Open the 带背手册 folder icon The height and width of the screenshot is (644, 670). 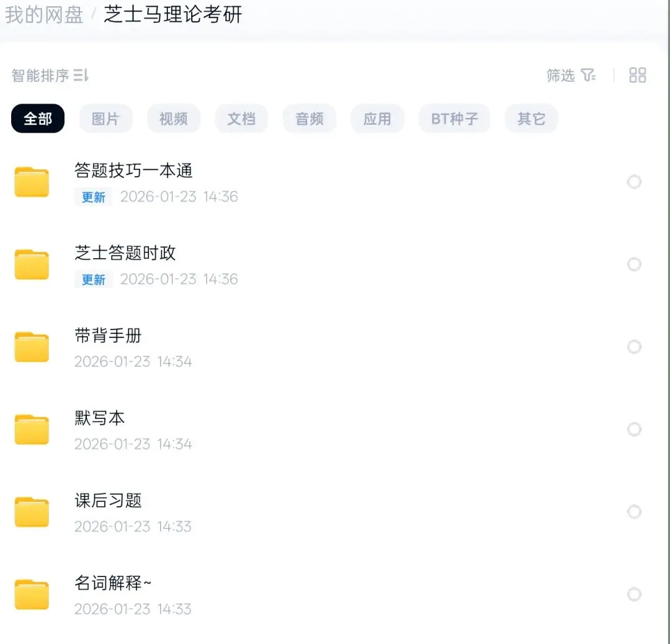click(32, 347)
